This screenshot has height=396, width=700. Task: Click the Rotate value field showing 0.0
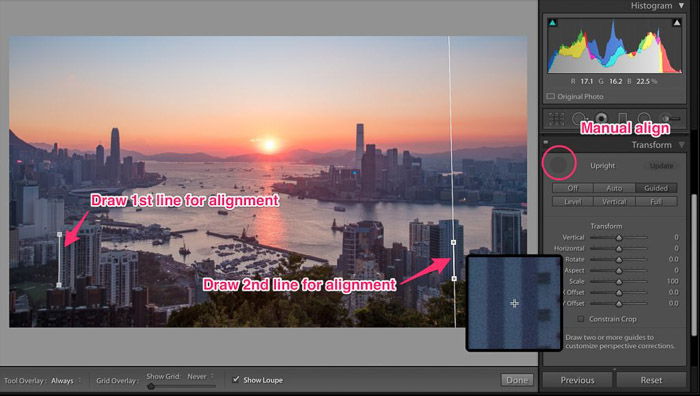(x=673, y=259)
